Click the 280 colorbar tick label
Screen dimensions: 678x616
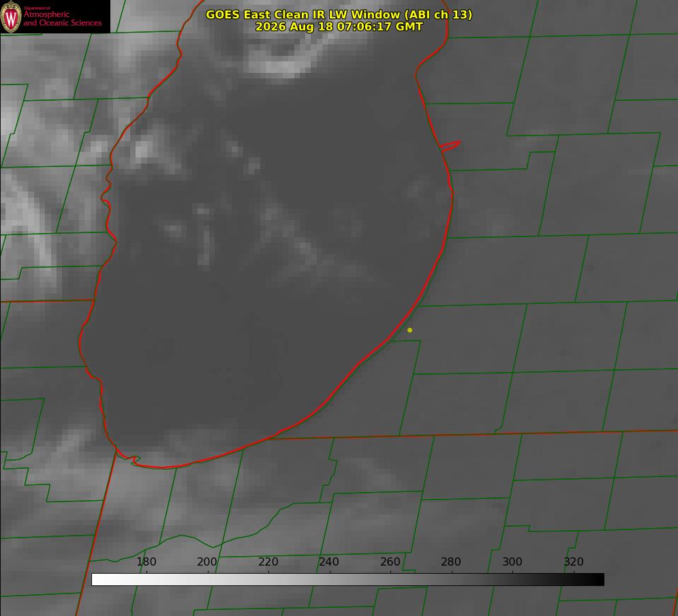pos(451,561)
